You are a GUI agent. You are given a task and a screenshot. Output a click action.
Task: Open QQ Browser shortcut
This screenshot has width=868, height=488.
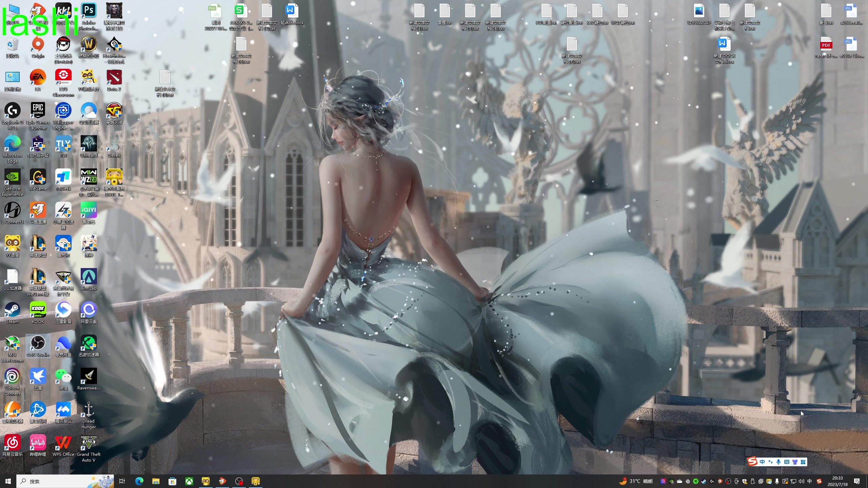click(x=88, y=114)
